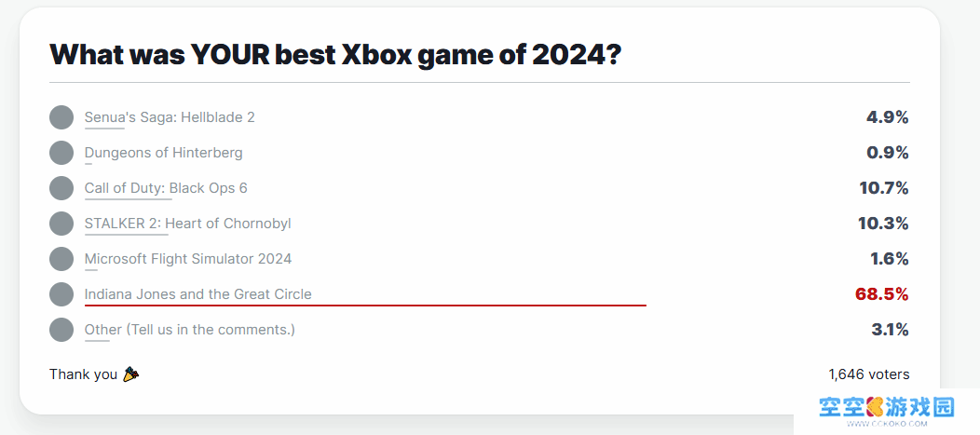This screenshot has height=435, width=980.
Task: Select the Microsoft Flight Simulator 2024 radio circle
Action: (61, 259)
